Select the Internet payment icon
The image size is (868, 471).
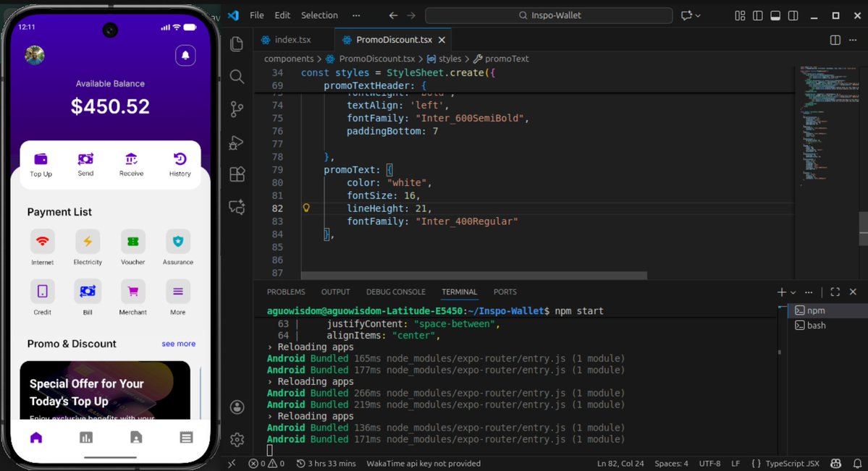tap(43, 242)
